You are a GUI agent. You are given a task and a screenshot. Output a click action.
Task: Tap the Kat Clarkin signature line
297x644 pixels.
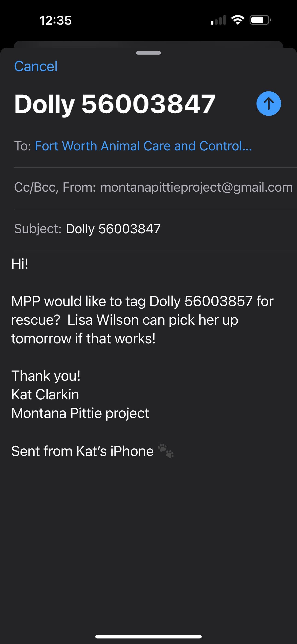(x=45, y=395)
